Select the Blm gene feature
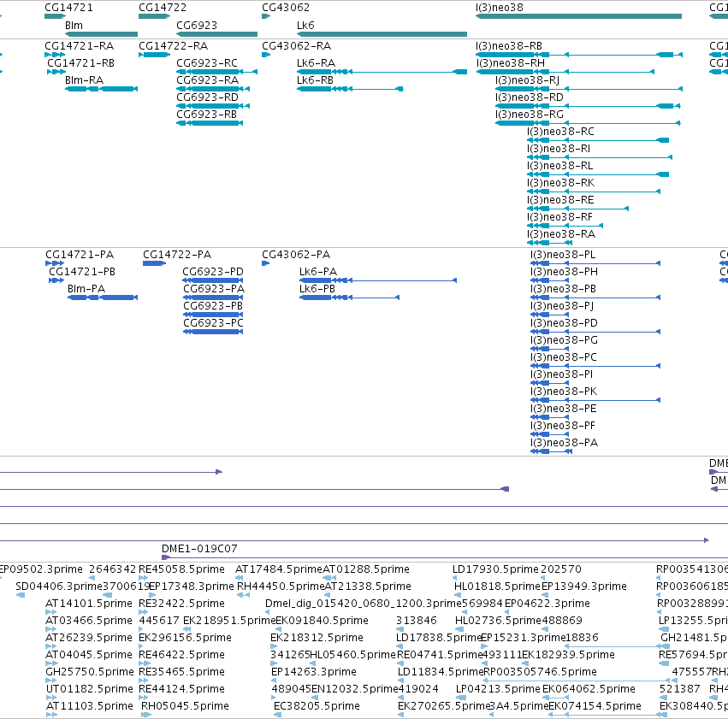The width and height of the screenshot is (728, 719). pos(101,34)
